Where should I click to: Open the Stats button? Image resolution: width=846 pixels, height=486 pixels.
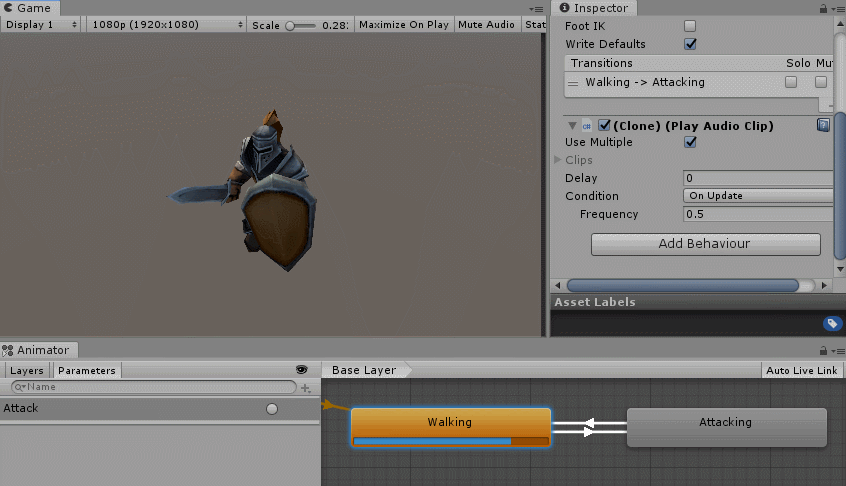(x=535, y=25)
